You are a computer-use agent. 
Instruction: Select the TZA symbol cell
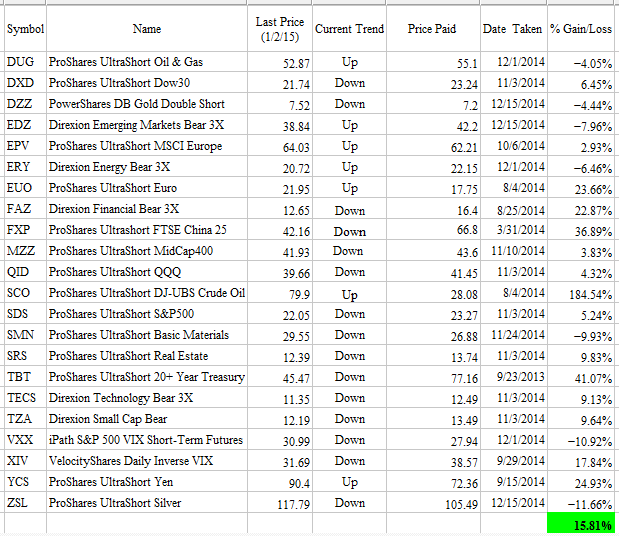point(25,418)
